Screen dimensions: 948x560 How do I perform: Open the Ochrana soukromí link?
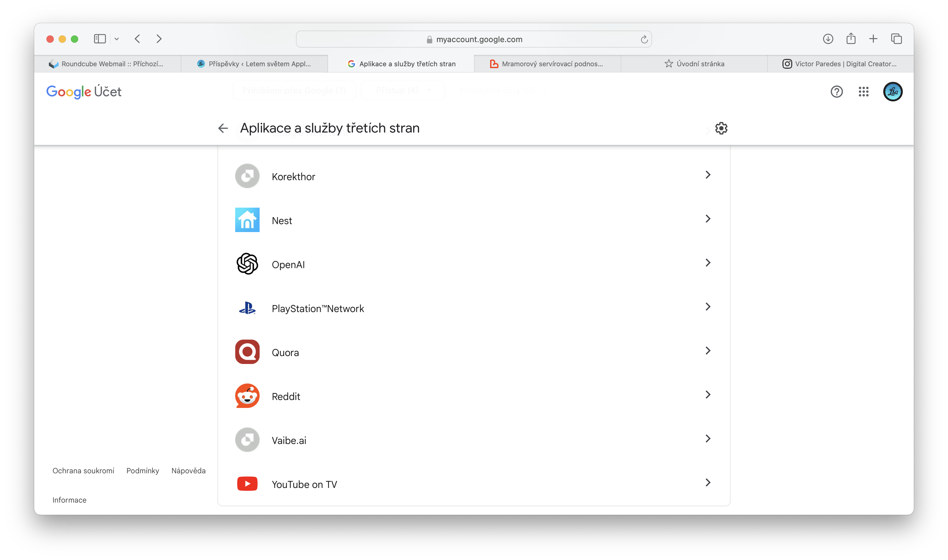(x=83, y=471)
